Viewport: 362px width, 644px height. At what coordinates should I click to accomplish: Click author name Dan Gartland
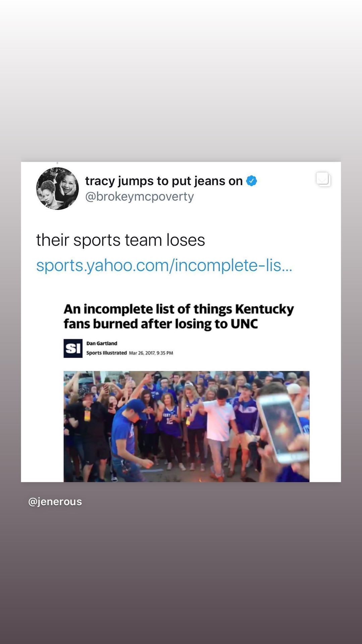point(102,343)
